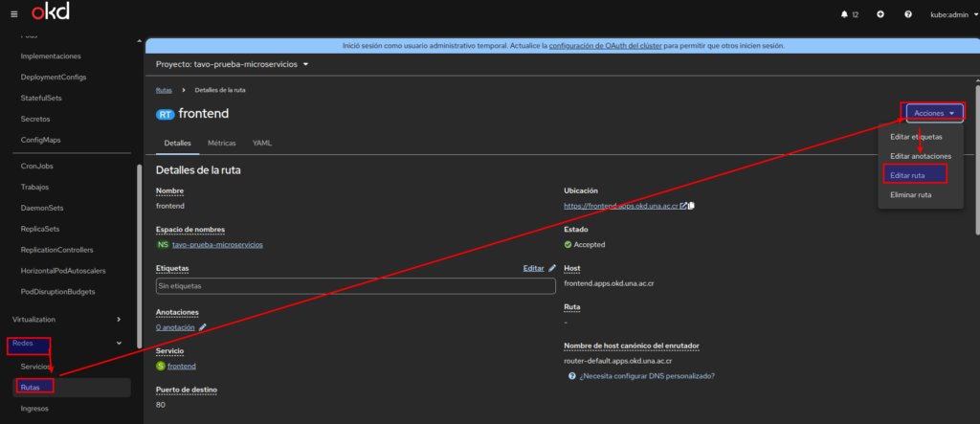This screenshot has height=424, width=980.
Task: Click the Sin etiquetas labels field
Action: (355, 285)
